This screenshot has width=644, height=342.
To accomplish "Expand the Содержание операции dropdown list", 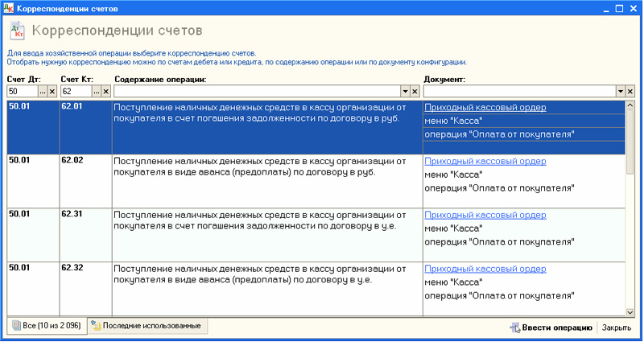I will [406, 92].
